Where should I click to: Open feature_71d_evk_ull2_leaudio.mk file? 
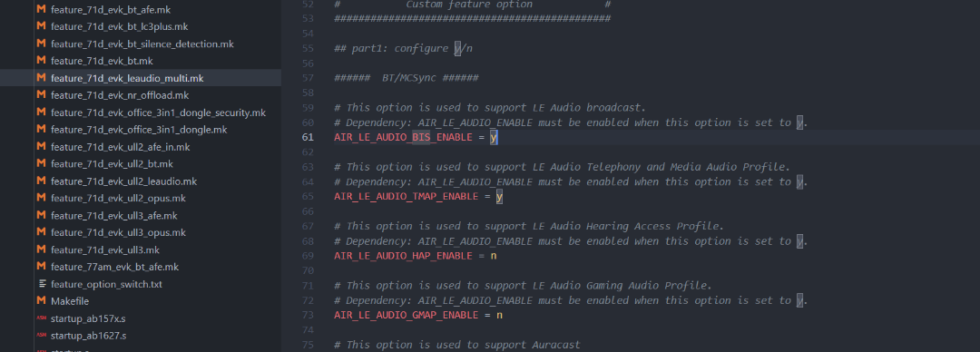[x=123, y=181]
